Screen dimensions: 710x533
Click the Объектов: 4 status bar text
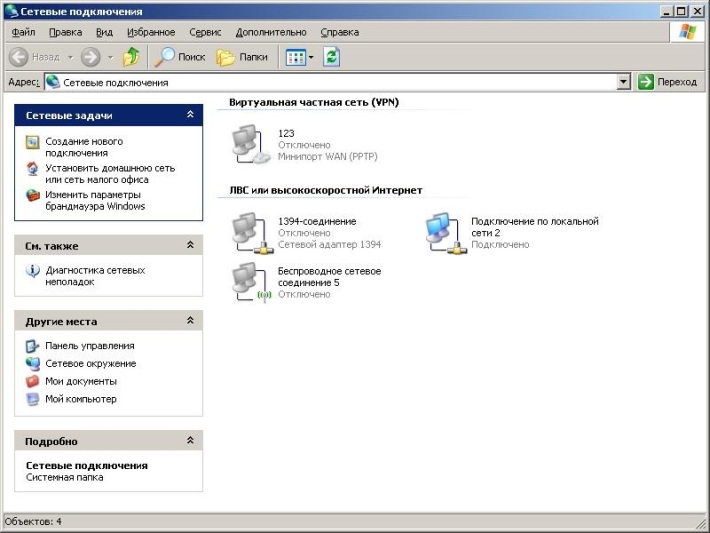tap(33, 522)
